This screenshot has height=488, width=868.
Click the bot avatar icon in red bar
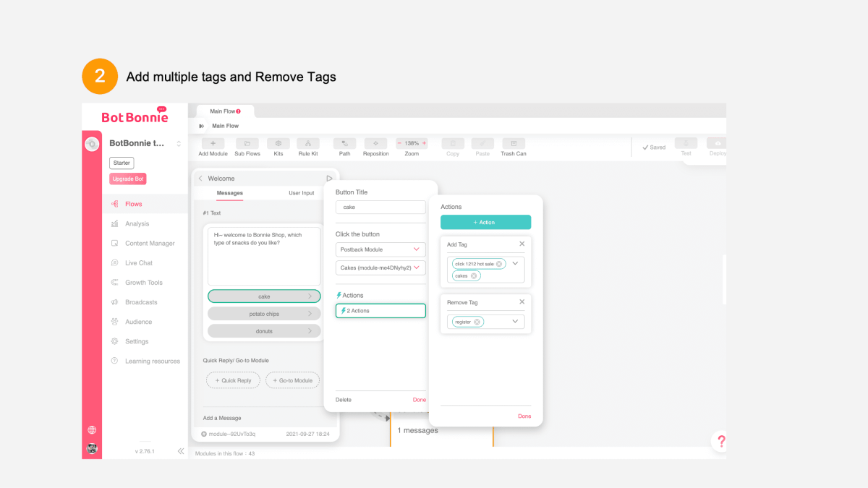(92, 144)
